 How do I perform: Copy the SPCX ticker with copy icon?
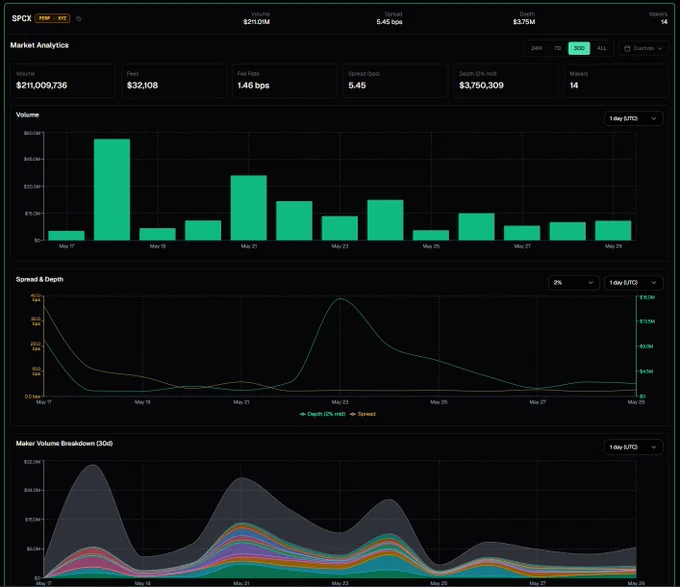78,19
